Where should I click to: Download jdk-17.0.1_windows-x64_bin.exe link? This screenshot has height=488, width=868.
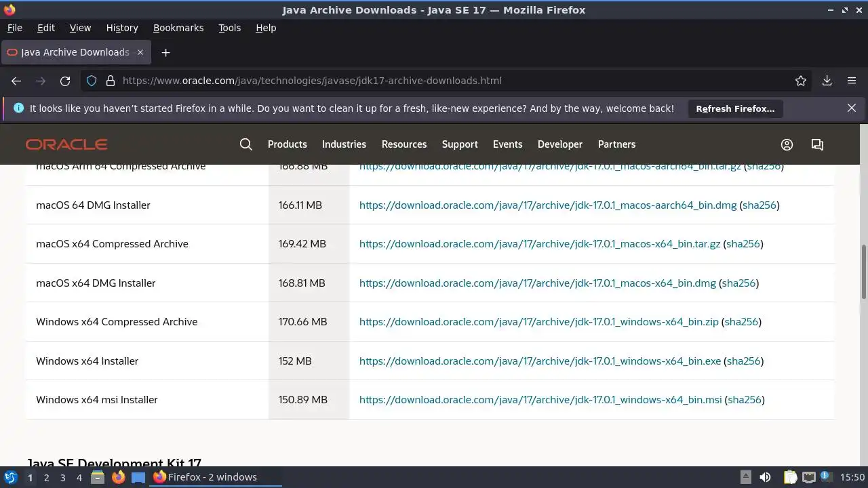[x=540, y=361]
